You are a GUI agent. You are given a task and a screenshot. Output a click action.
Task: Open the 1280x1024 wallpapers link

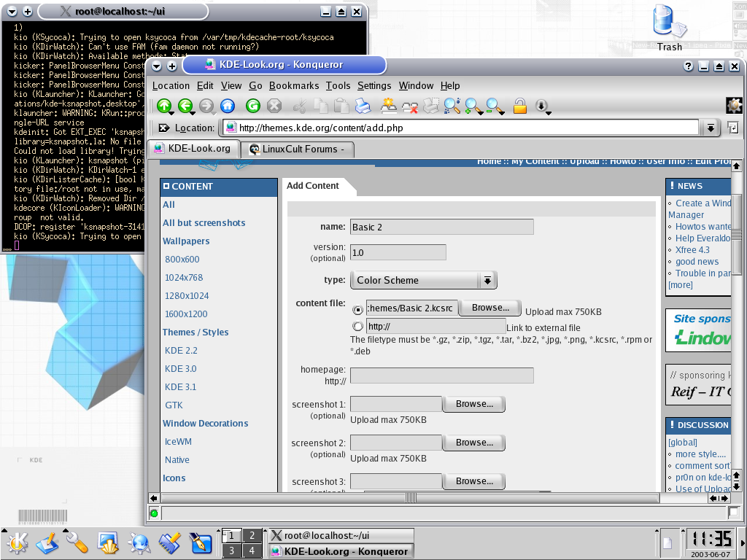click(187, 296)
